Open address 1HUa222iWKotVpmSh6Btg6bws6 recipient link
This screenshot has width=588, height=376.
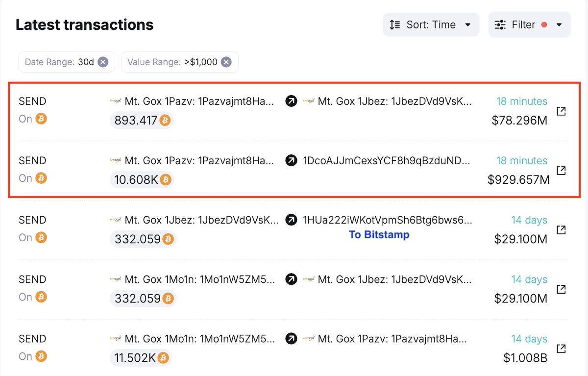tap(387, 220)
